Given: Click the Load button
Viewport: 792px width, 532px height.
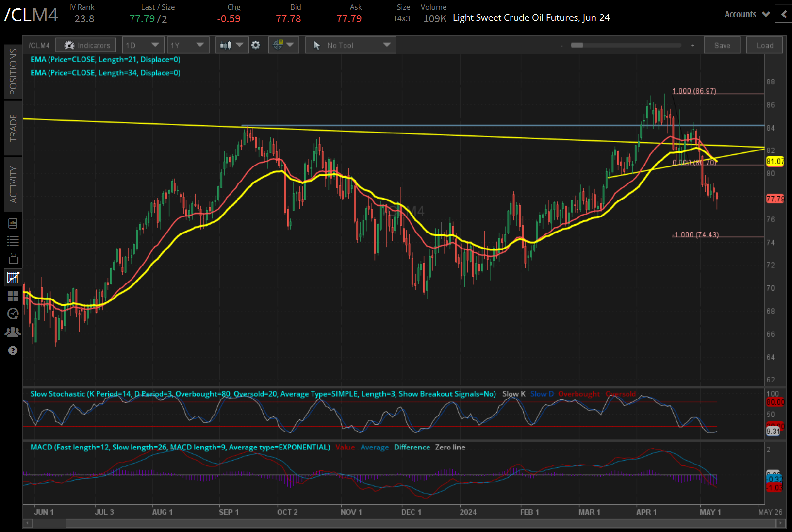Looking at the screenshot, I should point(764,45).
